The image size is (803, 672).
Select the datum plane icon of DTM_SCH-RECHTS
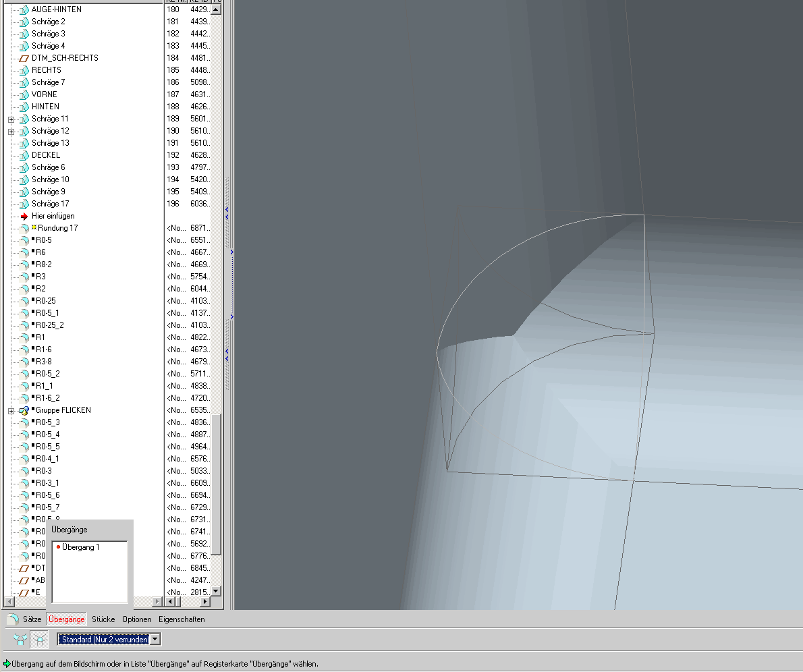[24, 59]
